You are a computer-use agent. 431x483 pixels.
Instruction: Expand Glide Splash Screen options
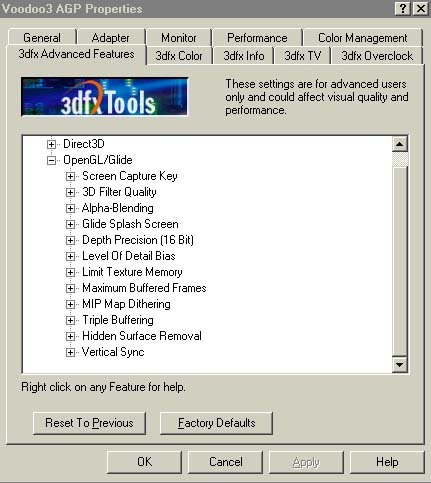(x=70, y=224)
